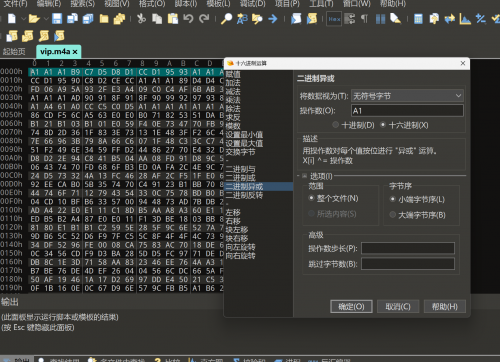Screen dimensions: 500x362
Task: Open the 编辑(E) menu
Action: 49,4
